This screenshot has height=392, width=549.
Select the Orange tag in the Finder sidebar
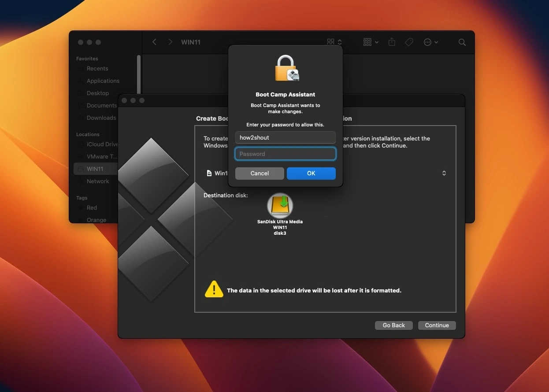(96, 219)
